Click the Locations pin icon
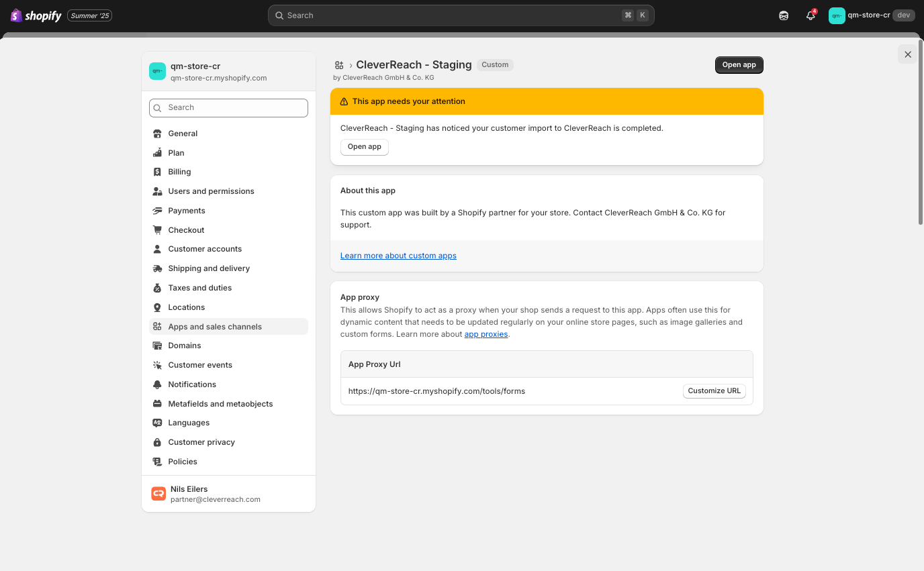This screenshot has height=571, width=924. coord(157,307)
